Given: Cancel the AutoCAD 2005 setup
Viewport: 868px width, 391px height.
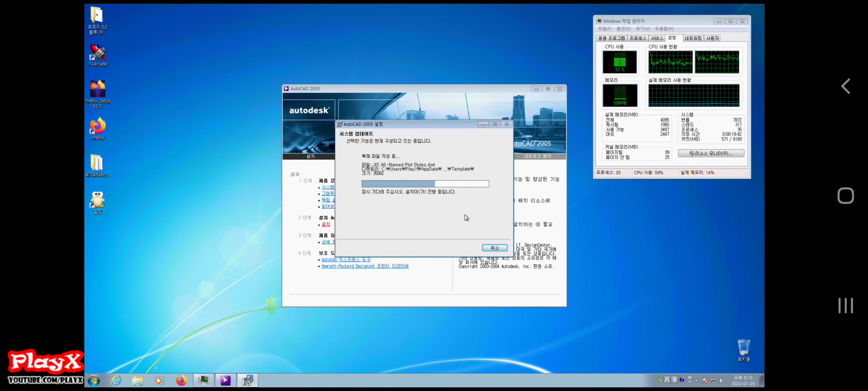Looking at the screenshot, I should (495, 248).
